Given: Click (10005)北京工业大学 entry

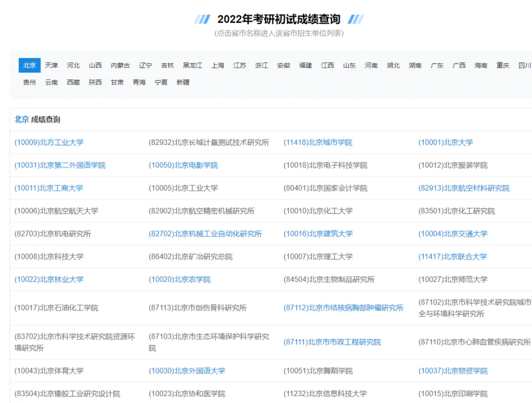Looking at the screenshot, I should [183, 188].
